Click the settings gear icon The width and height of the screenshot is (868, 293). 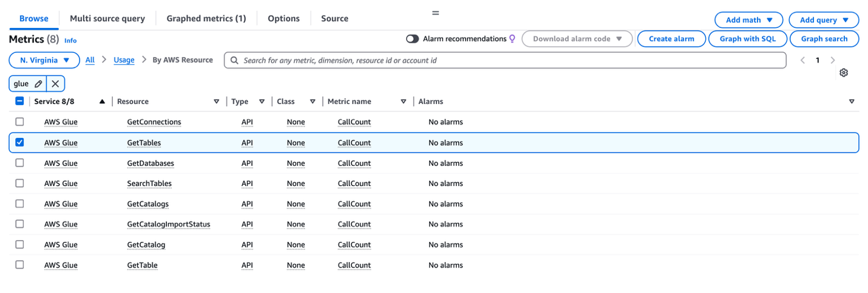[x=844, y=73]
